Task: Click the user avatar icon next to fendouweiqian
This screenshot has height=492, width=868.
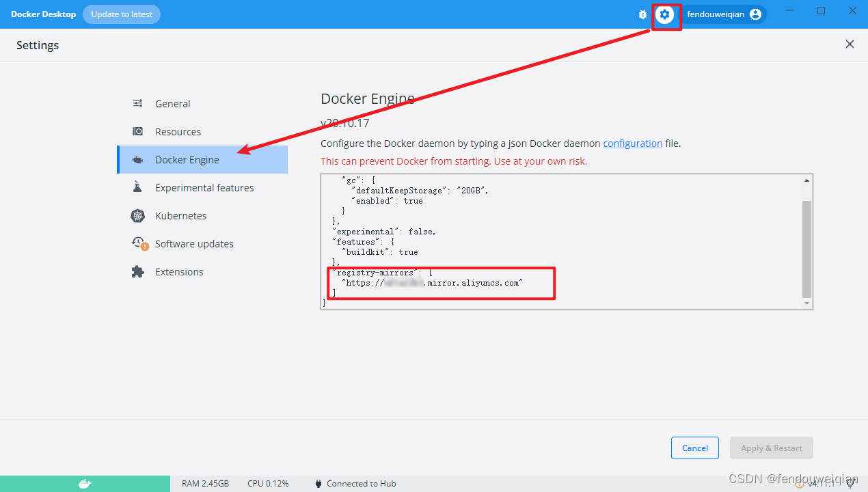Action: [x=755, y=14]
